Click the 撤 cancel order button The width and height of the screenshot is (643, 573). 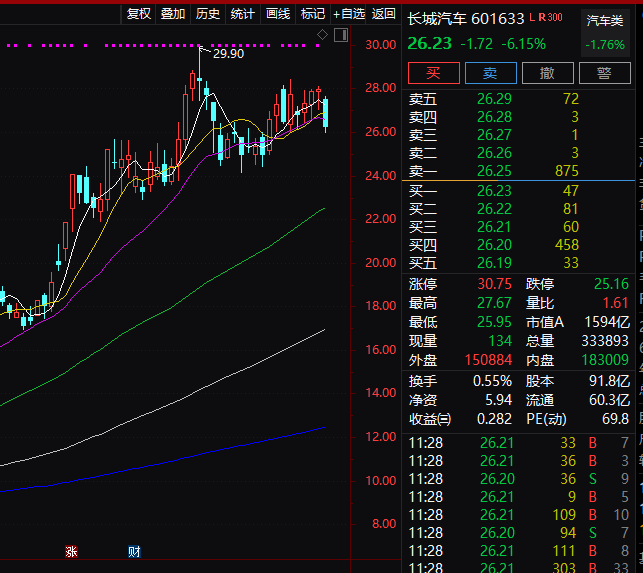(x=547, y=73)
